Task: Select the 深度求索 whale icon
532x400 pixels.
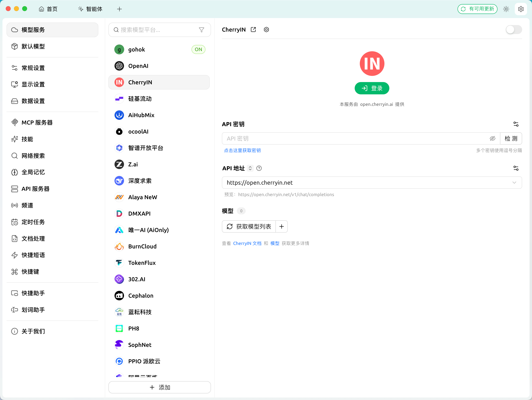Action: click(119, 181)
